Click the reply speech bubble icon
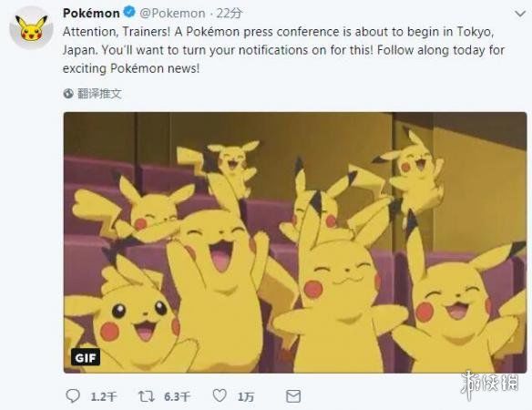Image resolution: width=532 pixels, height=410 pixels. coord(73,395)
